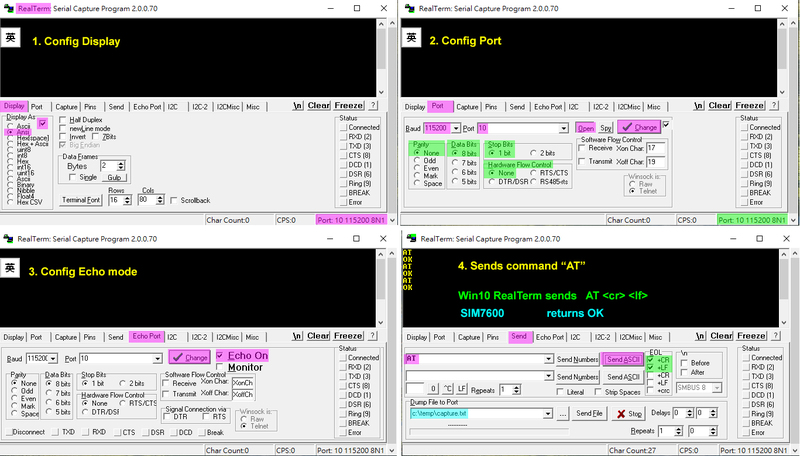Uncheck +CR EOL checkbox on Send tab
This screenshot has height=456, width=800.
coord(651,360)
